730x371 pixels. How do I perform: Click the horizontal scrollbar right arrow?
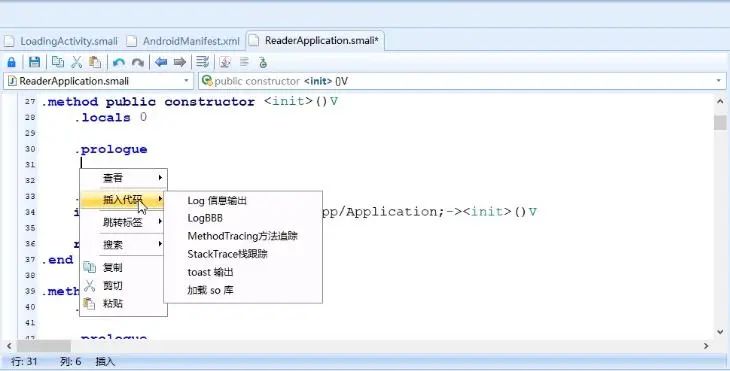pyautogui.click(x=706, y=346)
